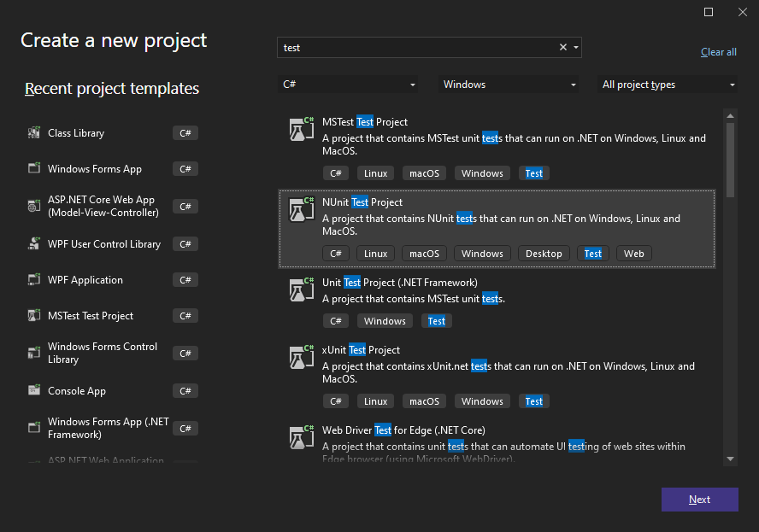Select the Unit Test Project (.NET Framework) title
The width and height of the screenshot is (759, 532).
(400, 283)
